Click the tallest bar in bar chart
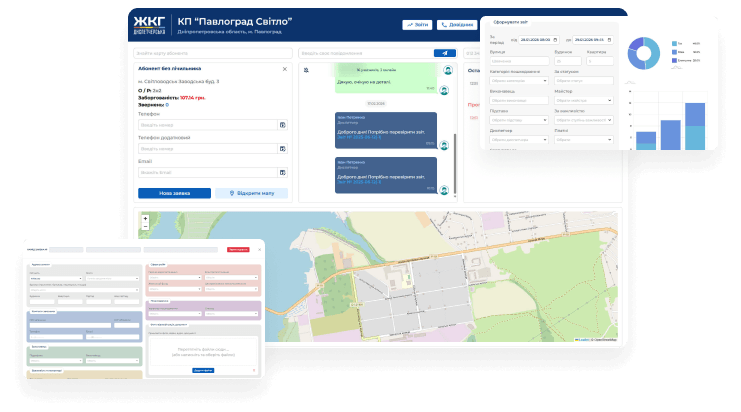 click(x=697, y=123)
